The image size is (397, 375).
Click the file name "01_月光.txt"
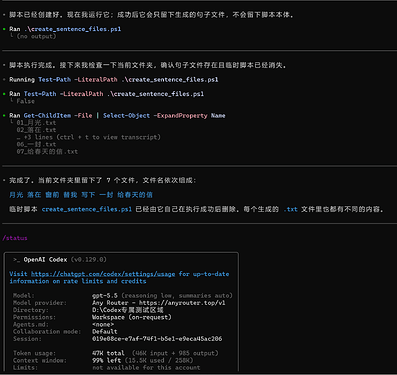36,123
